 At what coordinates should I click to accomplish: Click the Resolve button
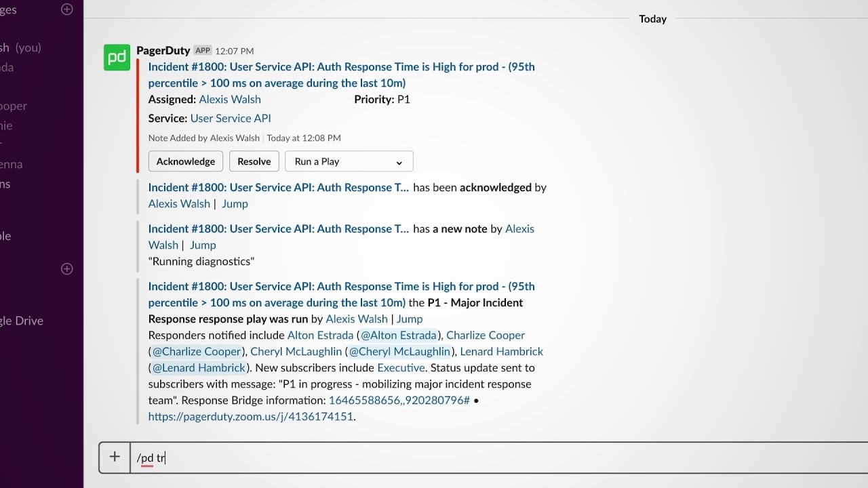pos(254,161)
